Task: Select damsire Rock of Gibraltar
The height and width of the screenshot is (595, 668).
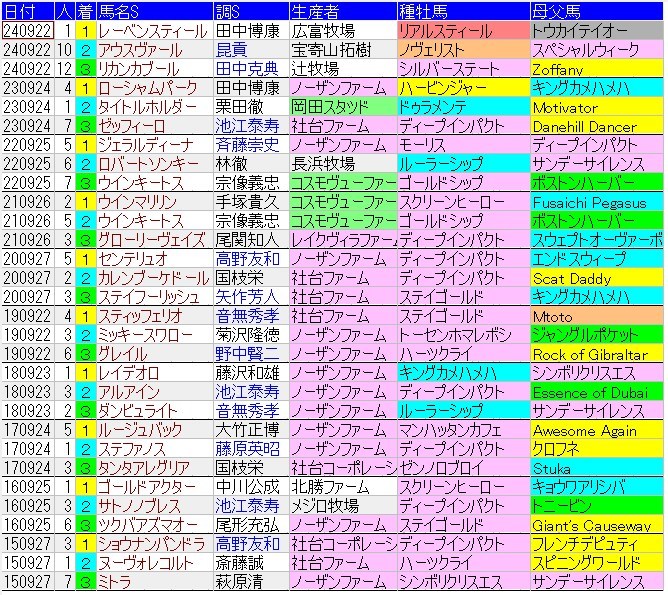Action: (597, 354)
